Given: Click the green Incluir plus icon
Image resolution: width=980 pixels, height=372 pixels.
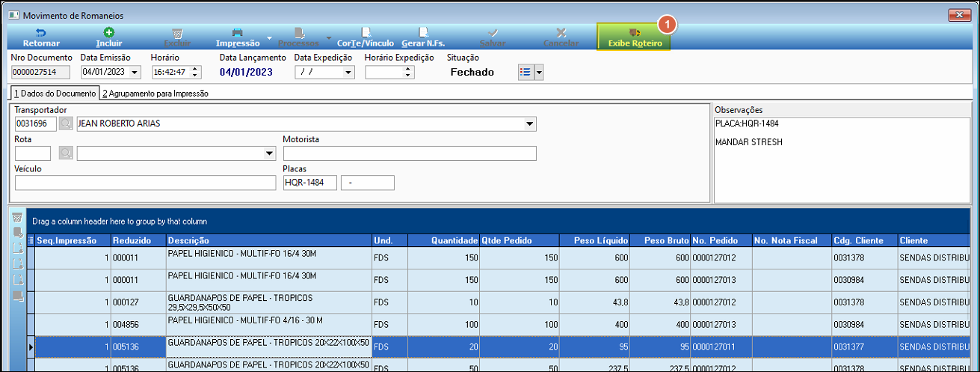Looking at the screenshot, I should click(109, 32).
